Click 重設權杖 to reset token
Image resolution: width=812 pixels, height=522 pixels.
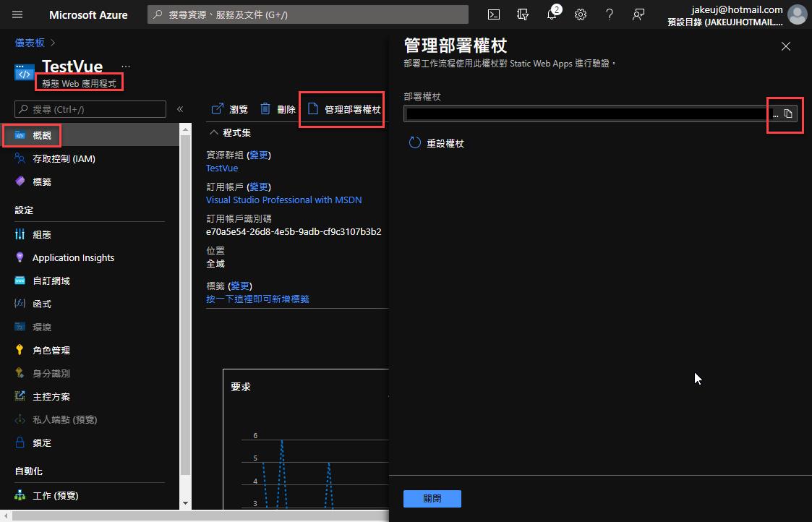pyautogui.click(x=437, y=143)
